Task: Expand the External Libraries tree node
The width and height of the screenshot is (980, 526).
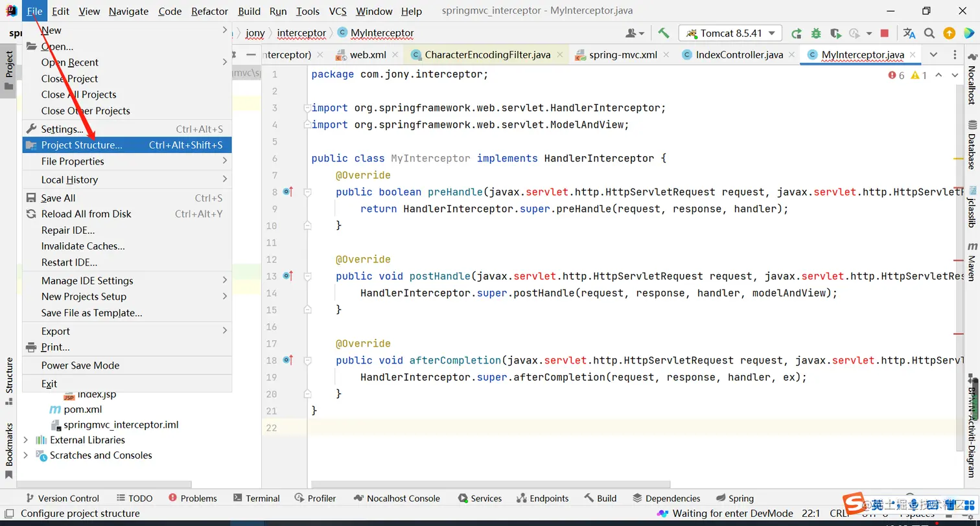Action: coord(26,440)
